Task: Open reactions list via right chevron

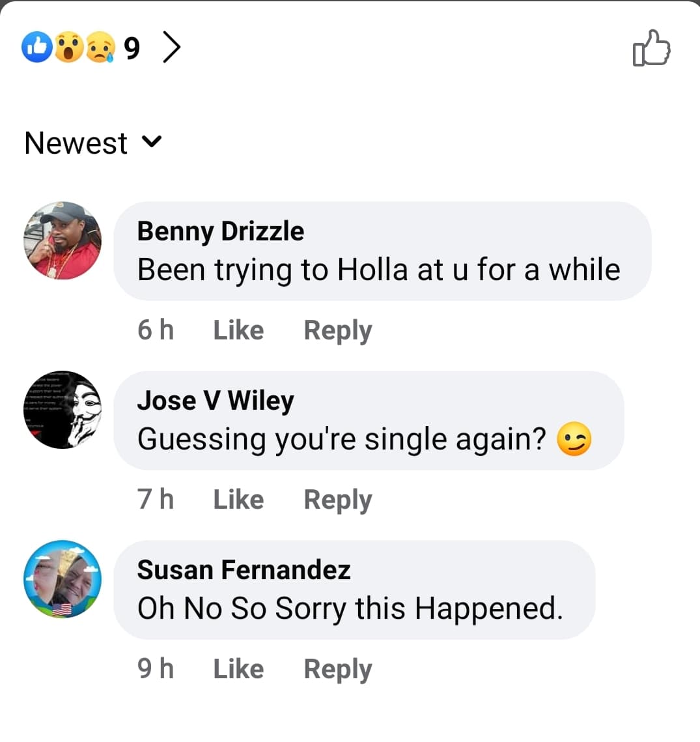Action: click(x=171, y=48)
